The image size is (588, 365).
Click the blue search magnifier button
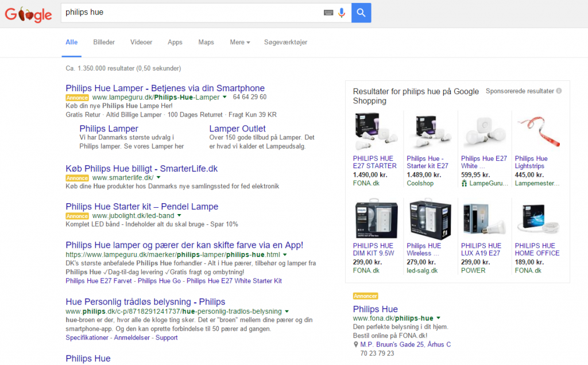(x=361, y=13)
